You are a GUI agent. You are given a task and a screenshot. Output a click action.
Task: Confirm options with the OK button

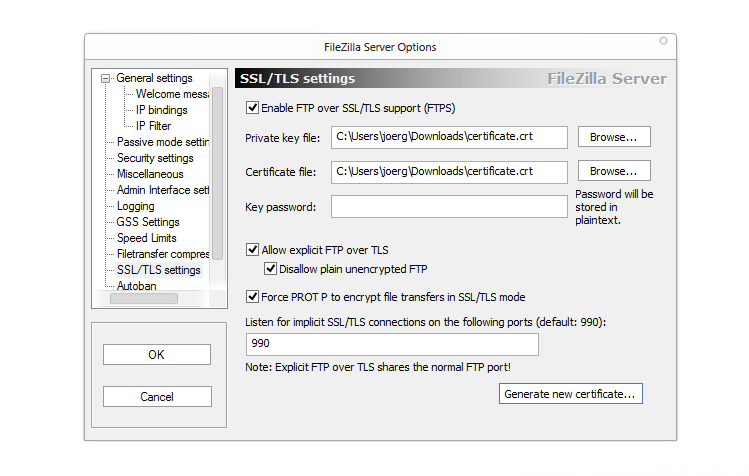coord(157,355)
